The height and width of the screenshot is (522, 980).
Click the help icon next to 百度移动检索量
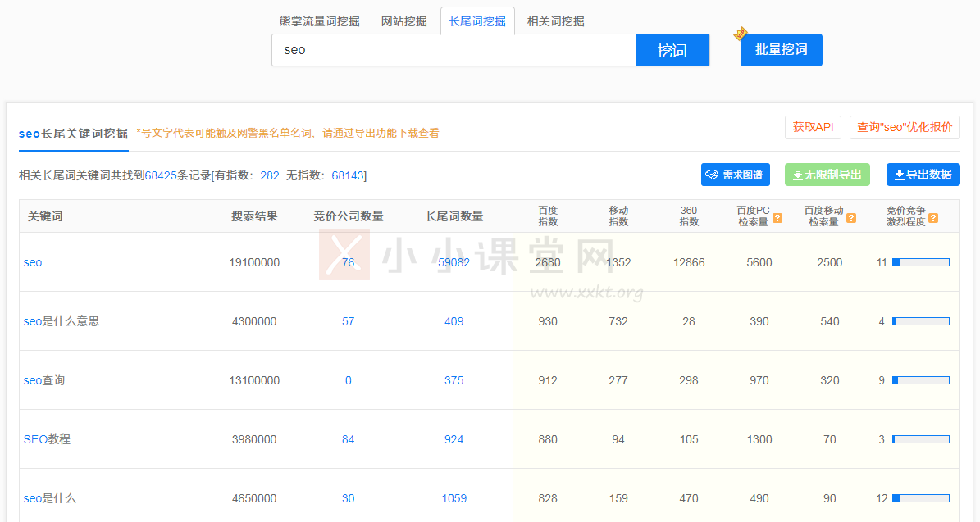tap(851, 218)
